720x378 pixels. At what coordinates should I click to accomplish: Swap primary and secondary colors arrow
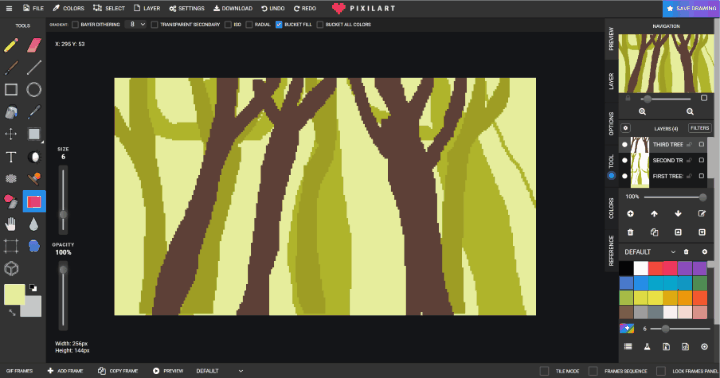[12, 312]
